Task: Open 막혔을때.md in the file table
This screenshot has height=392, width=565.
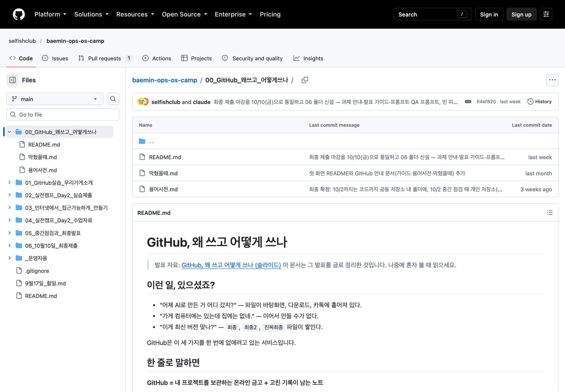Action: 163,173
